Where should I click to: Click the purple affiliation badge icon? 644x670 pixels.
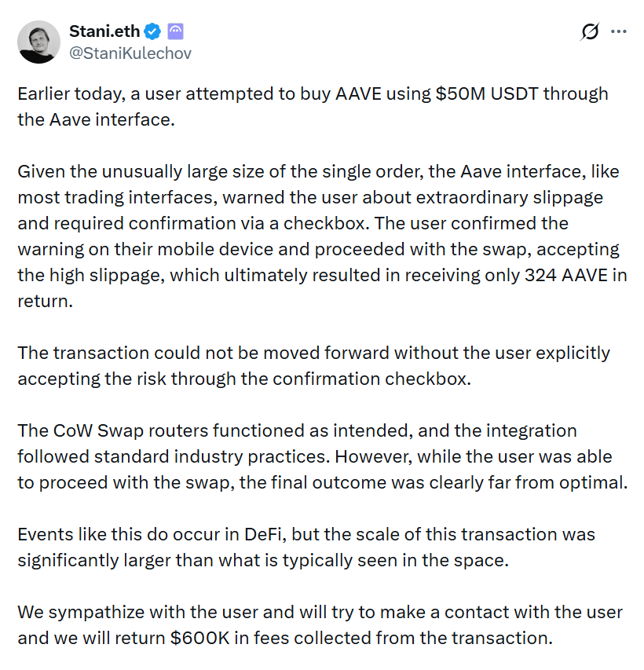175,31
